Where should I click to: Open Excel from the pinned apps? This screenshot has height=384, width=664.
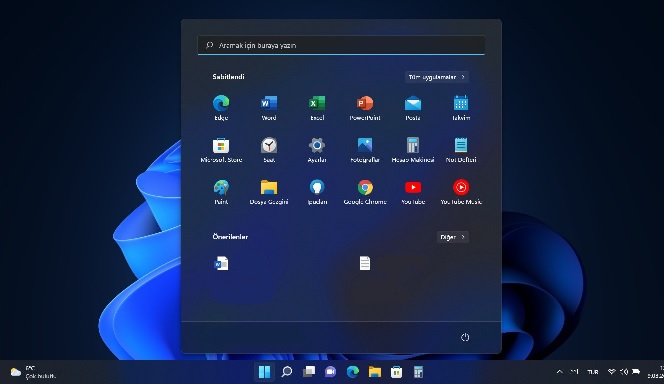[x=317, y=108]
